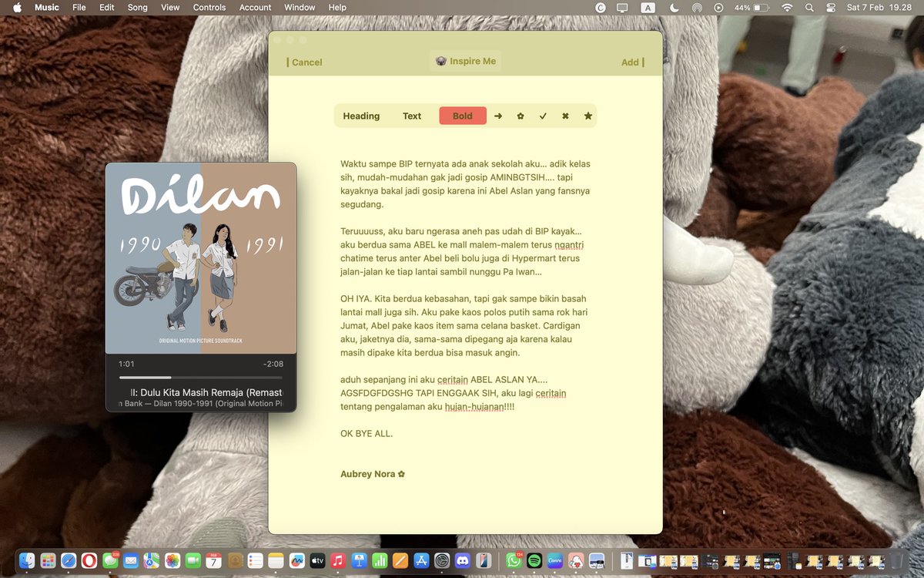Image resolution: width=924 pixels, height=578 pixels.
Task: Click the 'OK BYE ALL.' line
Action: coord(367,434)
